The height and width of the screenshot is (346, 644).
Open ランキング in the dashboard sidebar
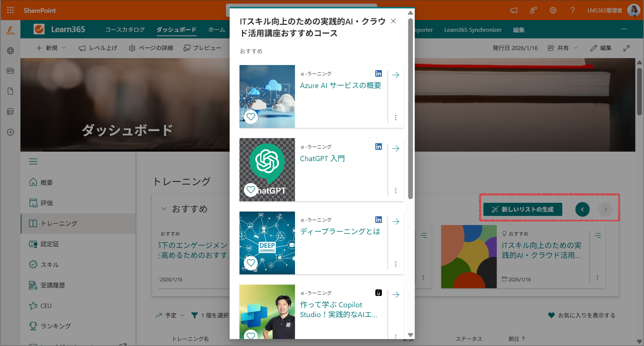coord(78,326)
